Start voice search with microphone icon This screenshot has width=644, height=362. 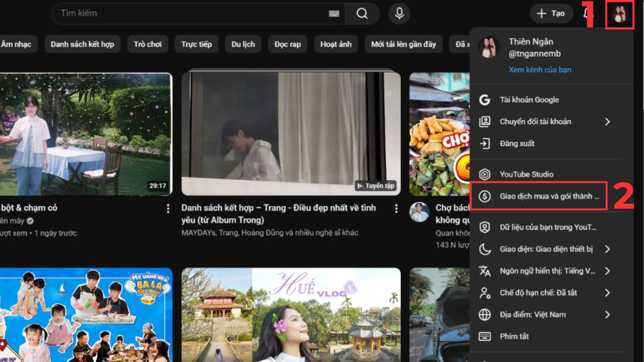(399, 13)
